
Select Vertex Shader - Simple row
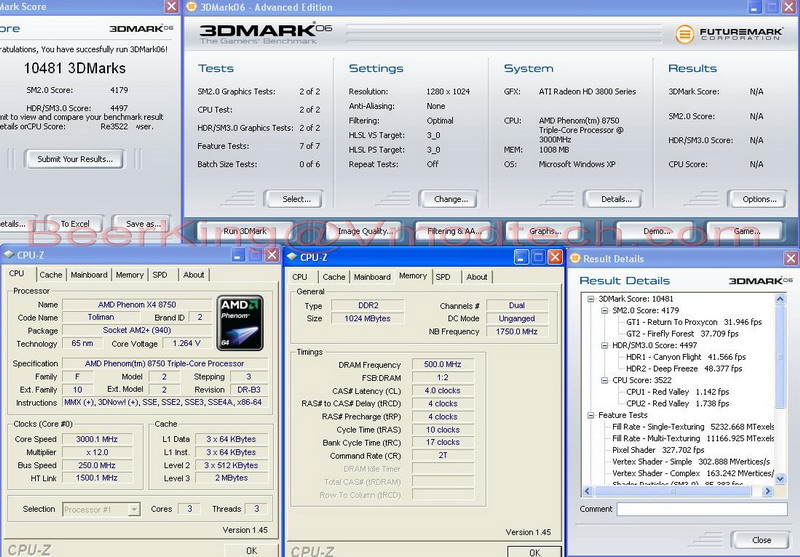(691, 462)
